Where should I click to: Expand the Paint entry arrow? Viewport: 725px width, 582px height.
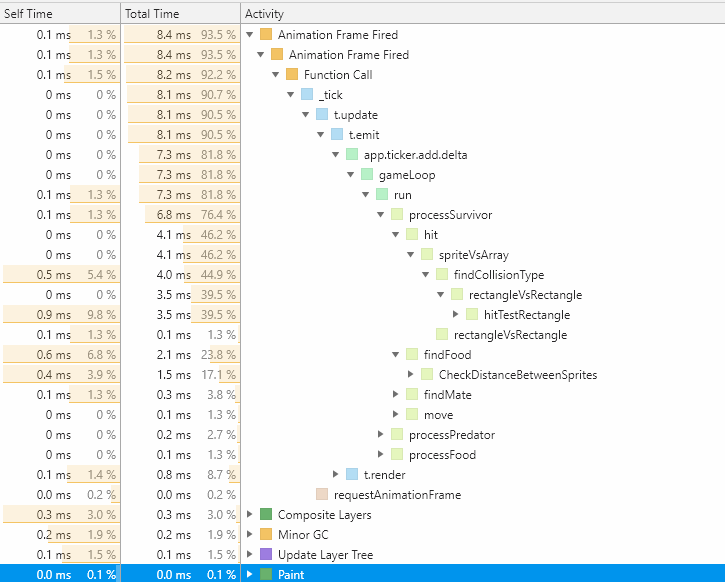click(x=250, y=575)
